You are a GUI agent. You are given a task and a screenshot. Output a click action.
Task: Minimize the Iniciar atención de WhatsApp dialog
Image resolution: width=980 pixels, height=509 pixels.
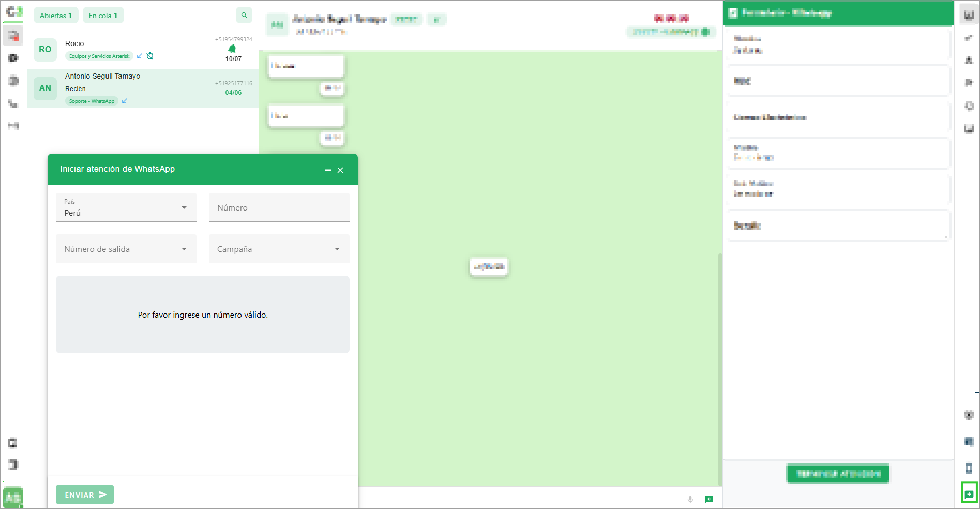(327, 170)
